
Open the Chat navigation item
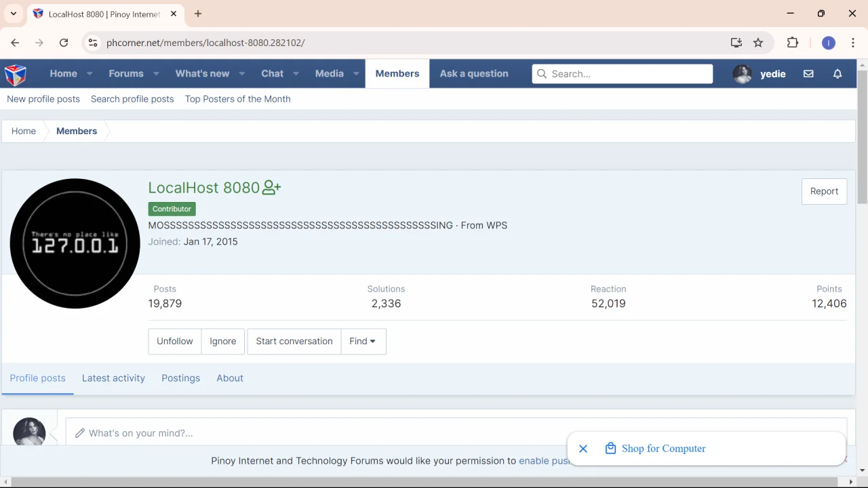pyautogui.click(x=273, y=74)
